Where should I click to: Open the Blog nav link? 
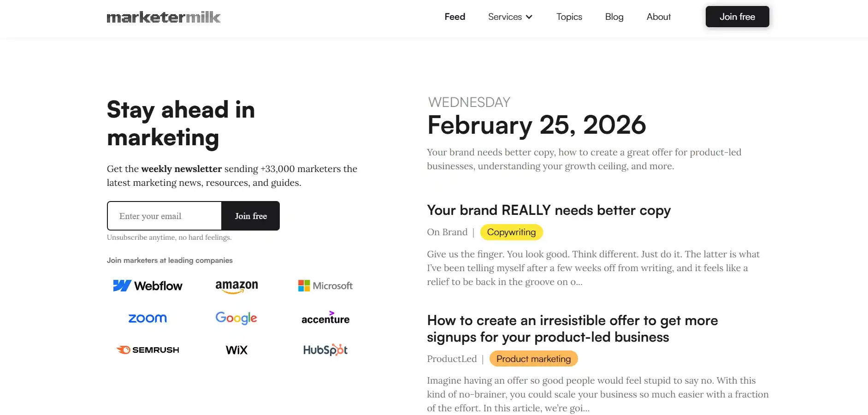pyautogui.click(x=614, y=17)
